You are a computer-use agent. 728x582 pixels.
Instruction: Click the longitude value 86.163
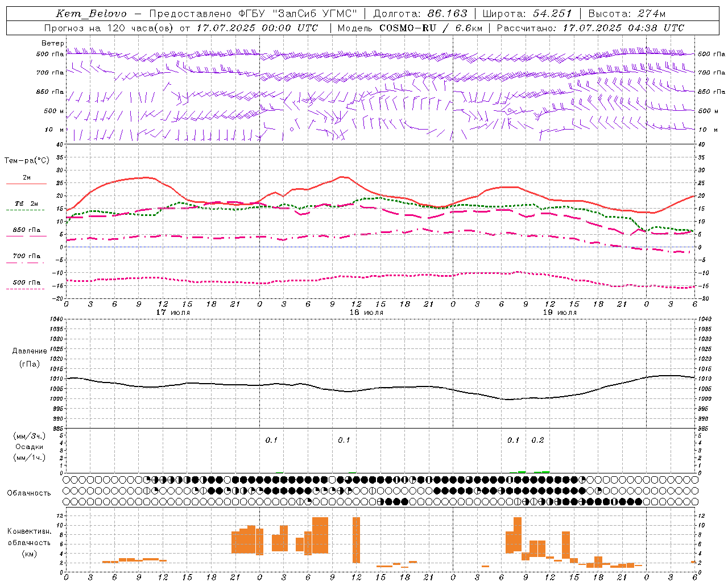447,14
